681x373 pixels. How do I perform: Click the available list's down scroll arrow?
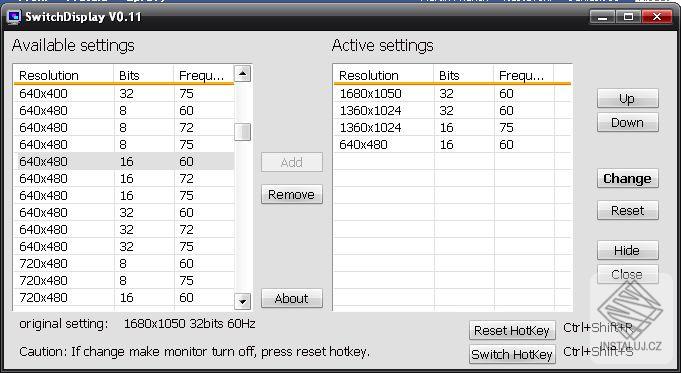coord(242,300)
